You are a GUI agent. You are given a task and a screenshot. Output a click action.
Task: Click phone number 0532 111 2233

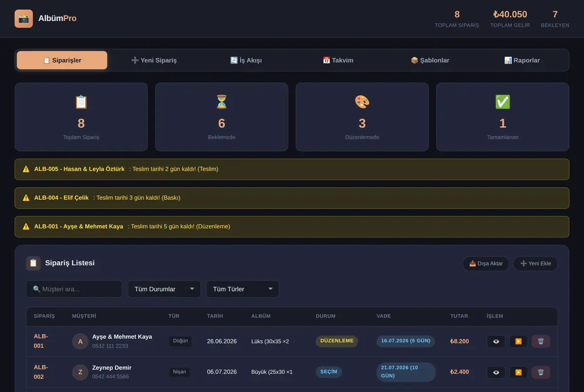(110, 346)
